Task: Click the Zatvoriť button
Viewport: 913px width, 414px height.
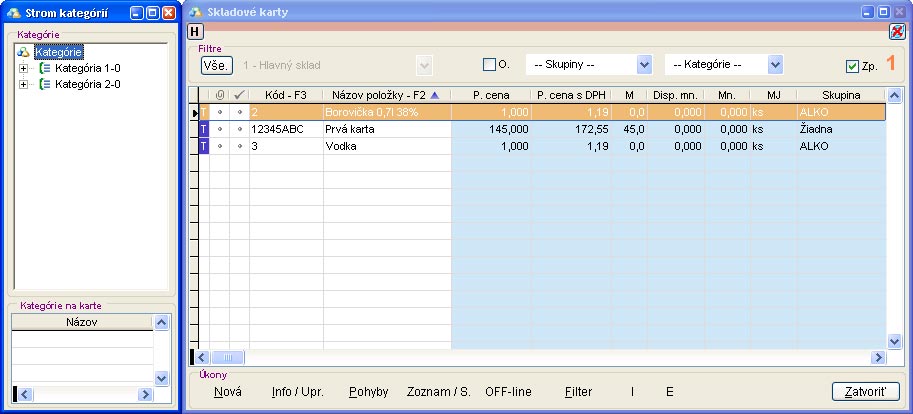Action: (865, 391)
